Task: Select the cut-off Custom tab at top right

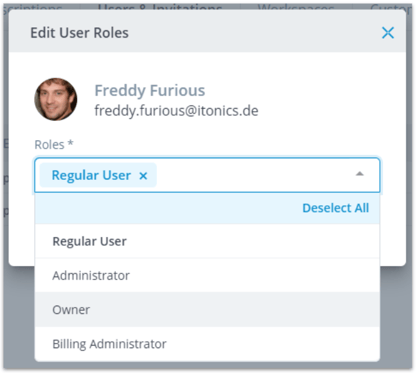Action: [391, 7]
